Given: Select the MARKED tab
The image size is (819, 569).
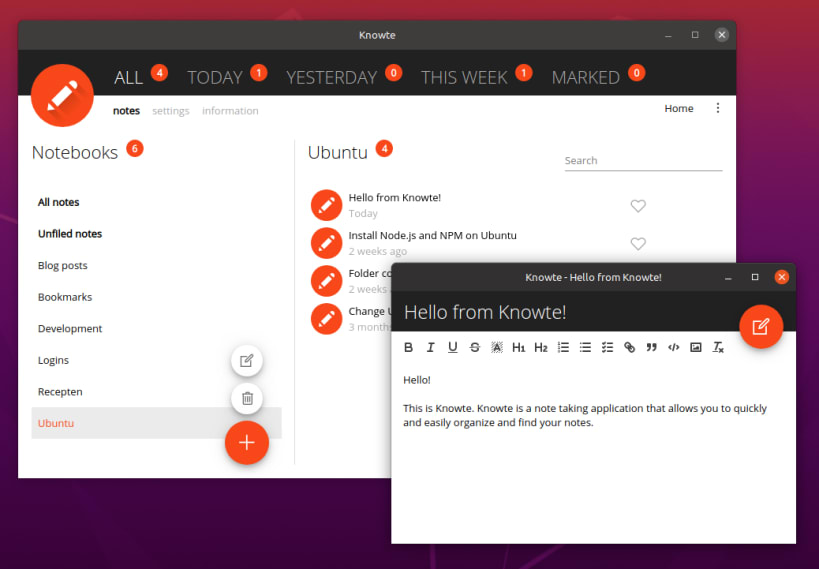Looking at the screenshot, I should click(586, 77).
